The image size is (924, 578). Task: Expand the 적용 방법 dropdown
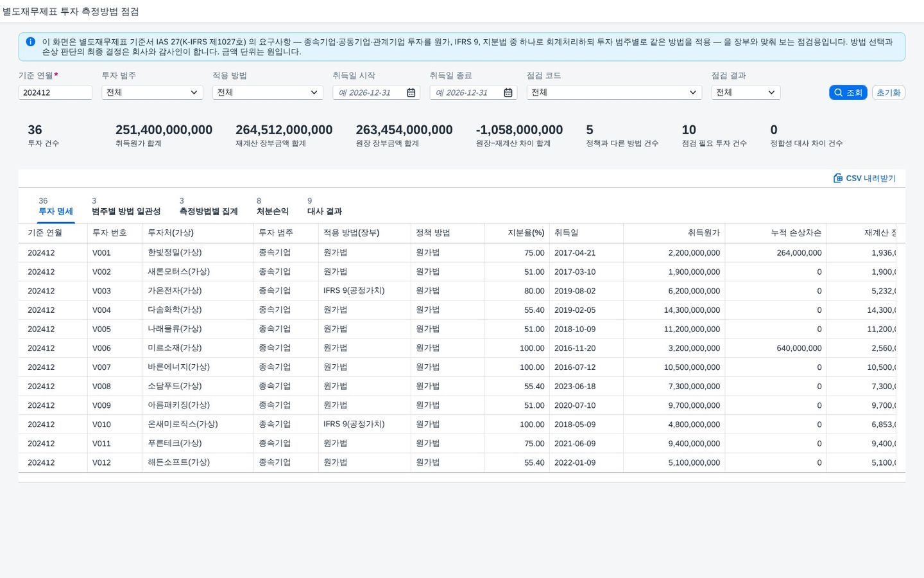tap(268, 92)
